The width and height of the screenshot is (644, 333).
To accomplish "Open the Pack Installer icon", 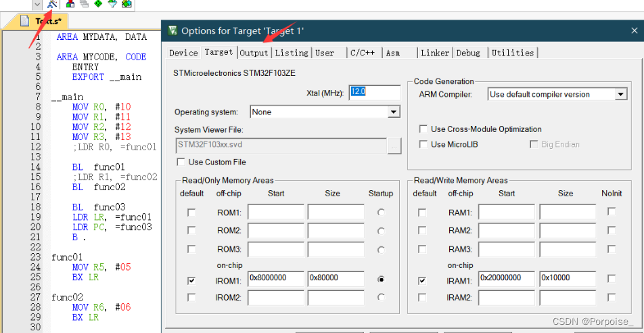I will pos(127,3).
